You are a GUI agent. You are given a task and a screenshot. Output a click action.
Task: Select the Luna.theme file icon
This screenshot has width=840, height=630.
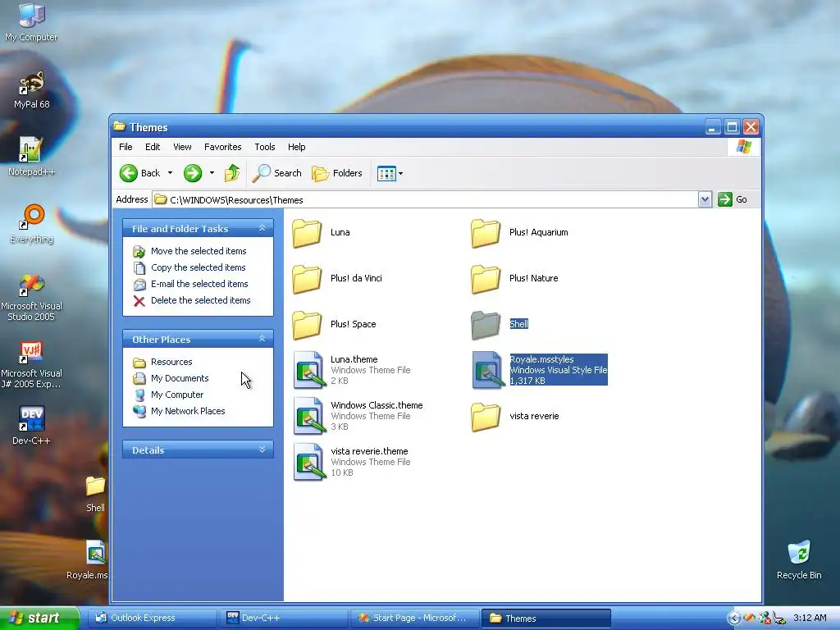pyautogui.click(x=309, y=370)
